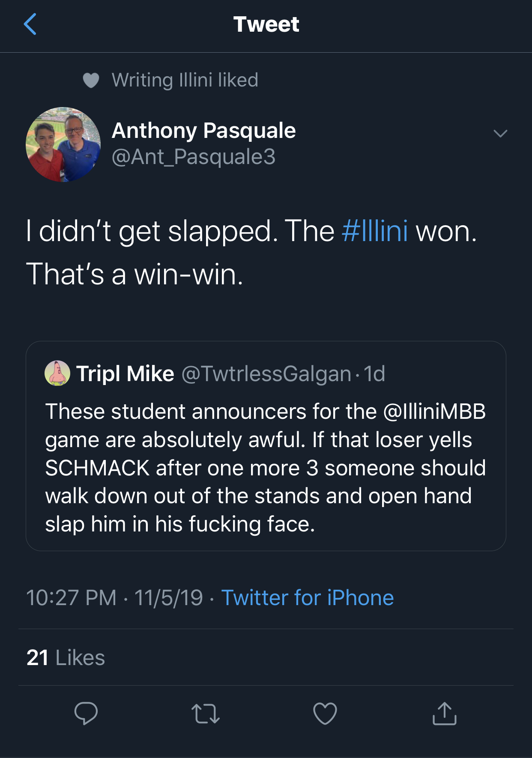Open the #Illini hashtag
This screenshot has height=758, width=532.
coord(375,231)
